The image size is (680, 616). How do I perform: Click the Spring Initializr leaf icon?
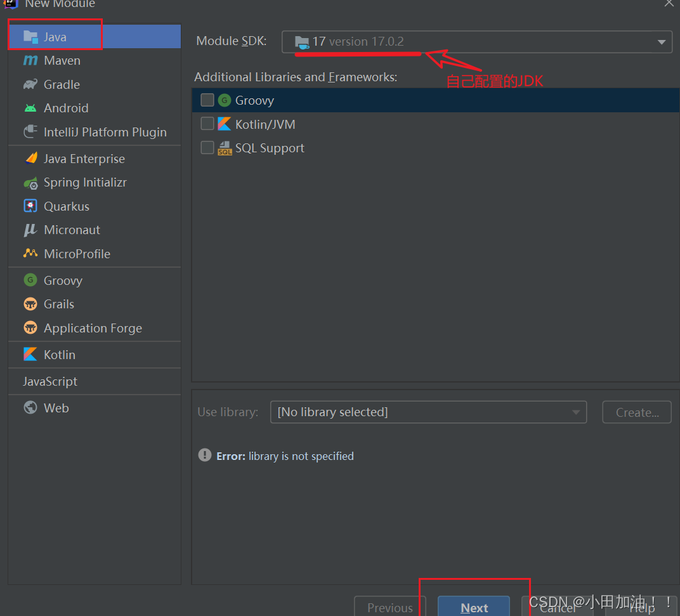tap(30, 183)
